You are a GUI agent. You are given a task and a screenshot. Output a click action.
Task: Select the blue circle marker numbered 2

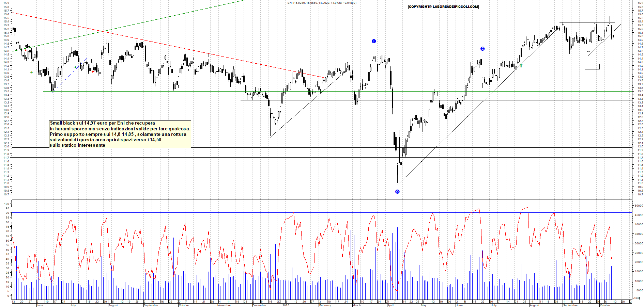482,49
